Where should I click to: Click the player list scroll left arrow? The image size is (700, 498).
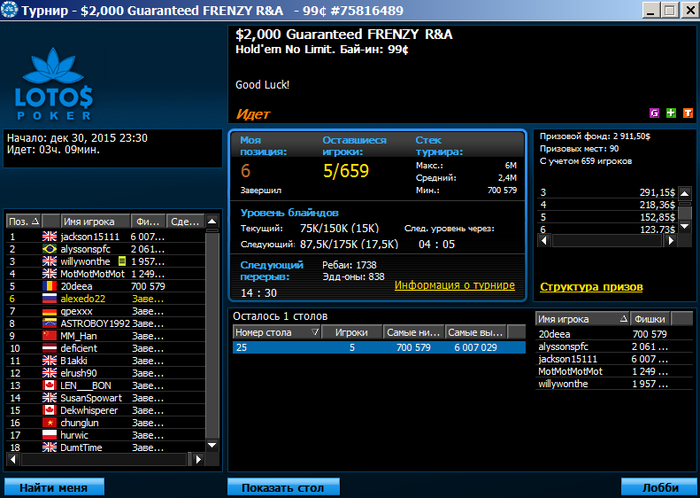click(13, 459)
